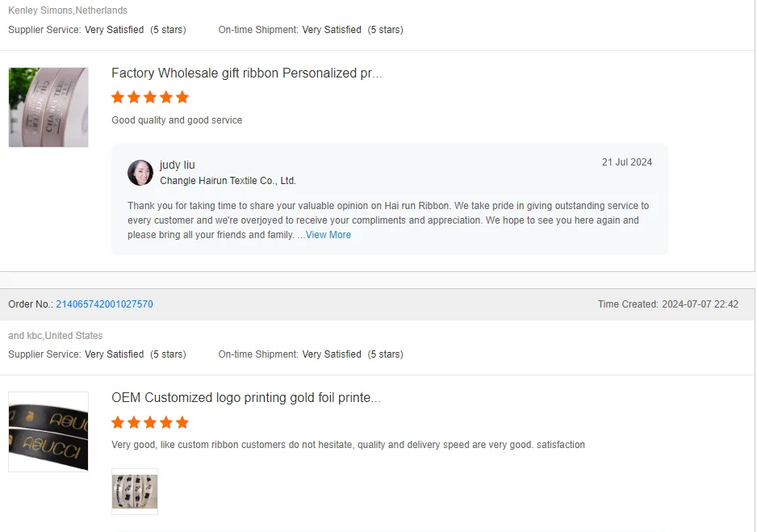The height and width of the screenshot is (532, 757).
Task: Click Changle Hairun Textile Co., Ltd. company name
Action: coord(228,181)
